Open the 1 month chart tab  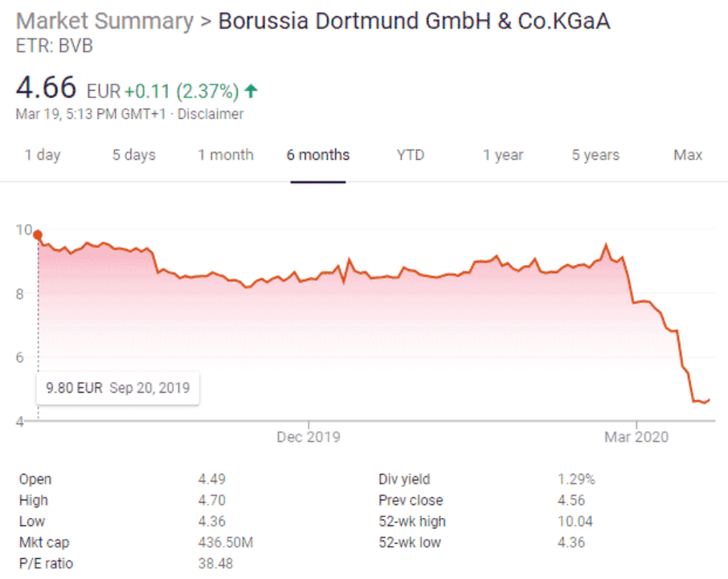click(226, 155)
